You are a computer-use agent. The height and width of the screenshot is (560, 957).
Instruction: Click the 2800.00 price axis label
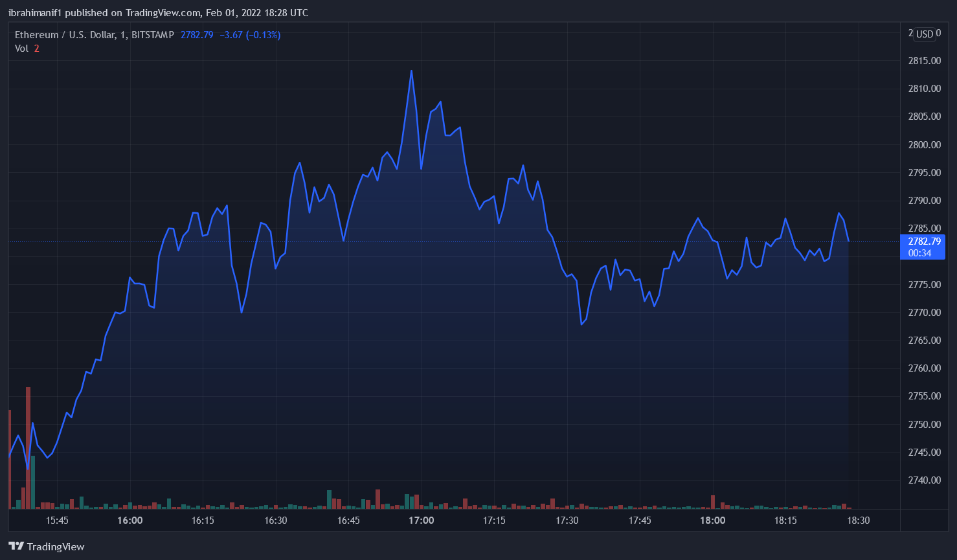924,145
